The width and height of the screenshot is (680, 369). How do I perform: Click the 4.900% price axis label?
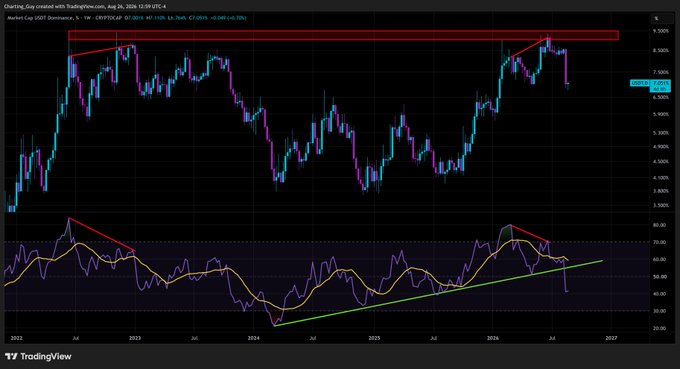[661, 147]
